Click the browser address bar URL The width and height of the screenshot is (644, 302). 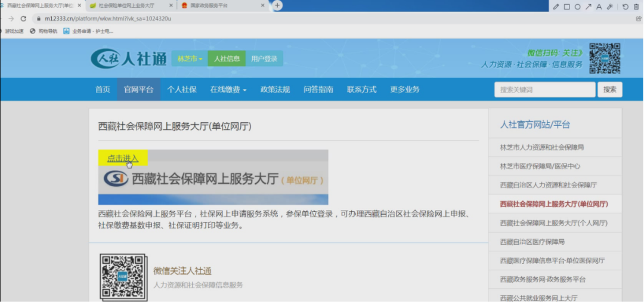click(x=108, y=19)
